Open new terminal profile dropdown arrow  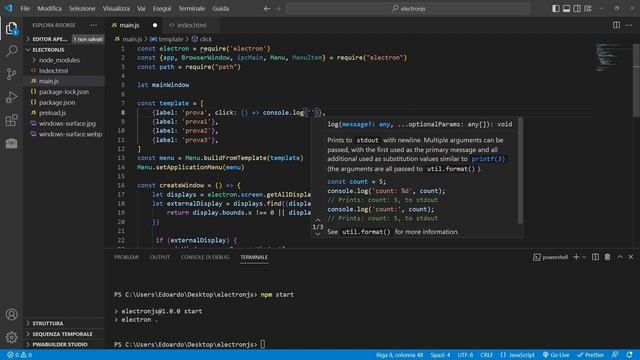point(584,257)
